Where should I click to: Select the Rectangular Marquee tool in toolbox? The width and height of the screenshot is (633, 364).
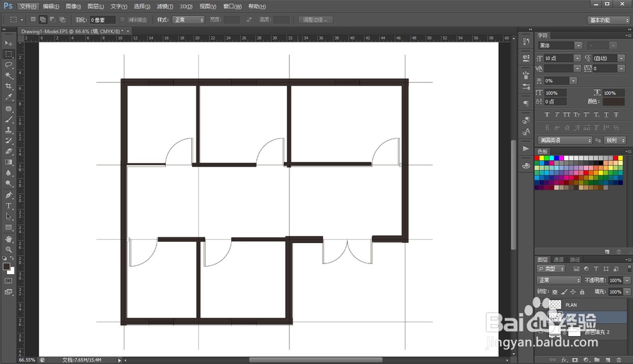[8, 54]
